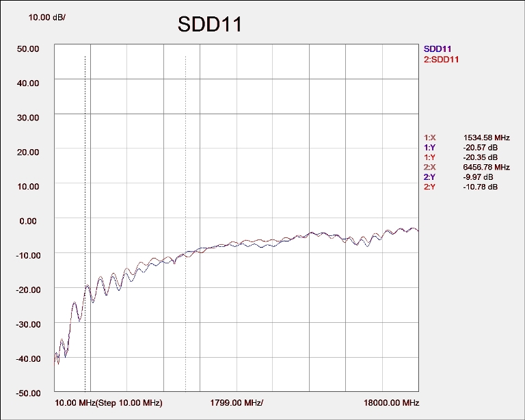
Task: Click the 10.00 dB/ scale label
Action: click(x=47, y=17)
